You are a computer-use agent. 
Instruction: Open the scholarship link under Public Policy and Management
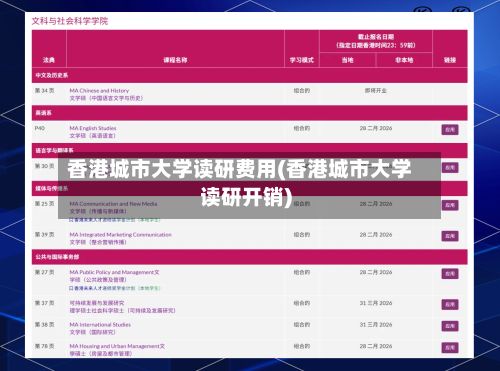(x=115, y=288)
